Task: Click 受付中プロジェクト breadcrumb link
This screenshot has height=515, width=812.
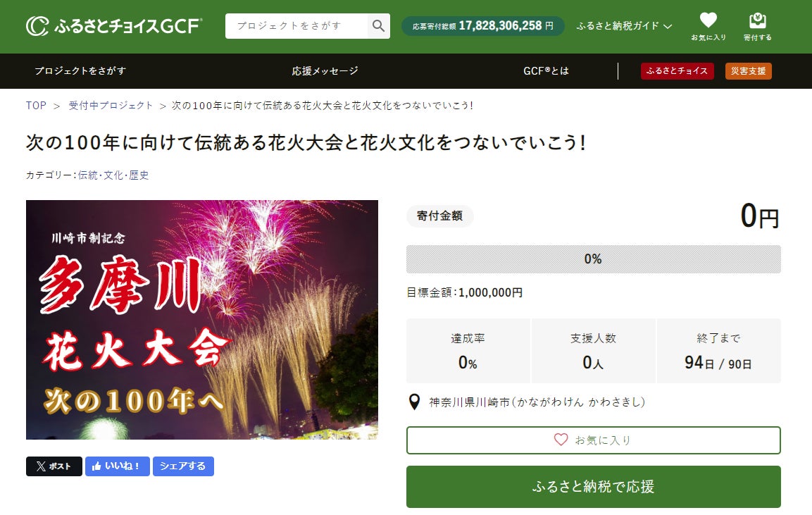Action: click(111, 106)
